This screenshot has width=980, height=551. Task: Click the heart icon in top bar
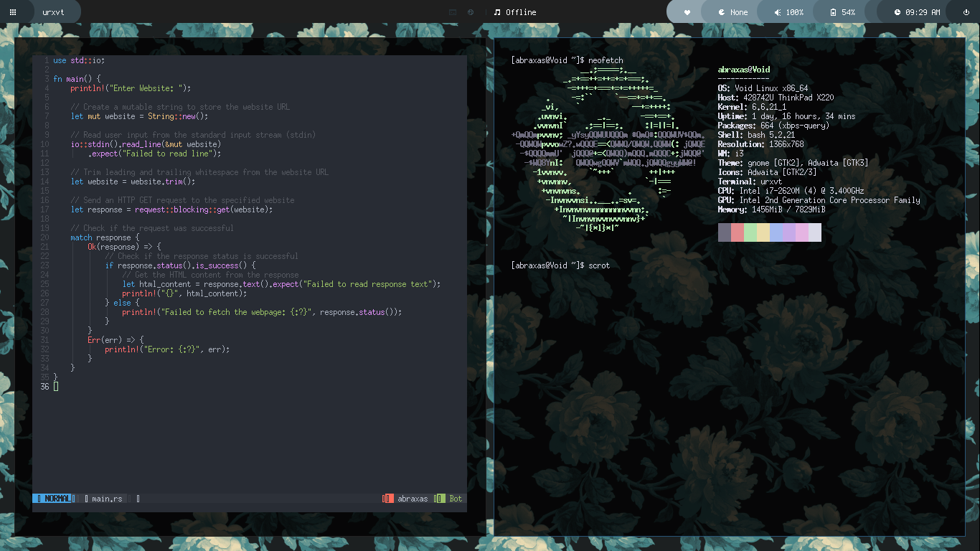coord(687,12)
